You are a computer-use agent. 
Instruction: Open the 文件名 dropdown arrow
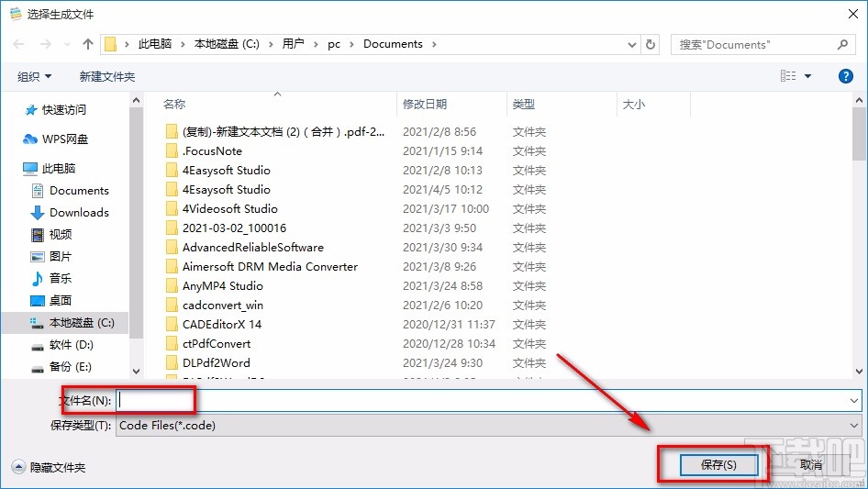click(853, 400)
